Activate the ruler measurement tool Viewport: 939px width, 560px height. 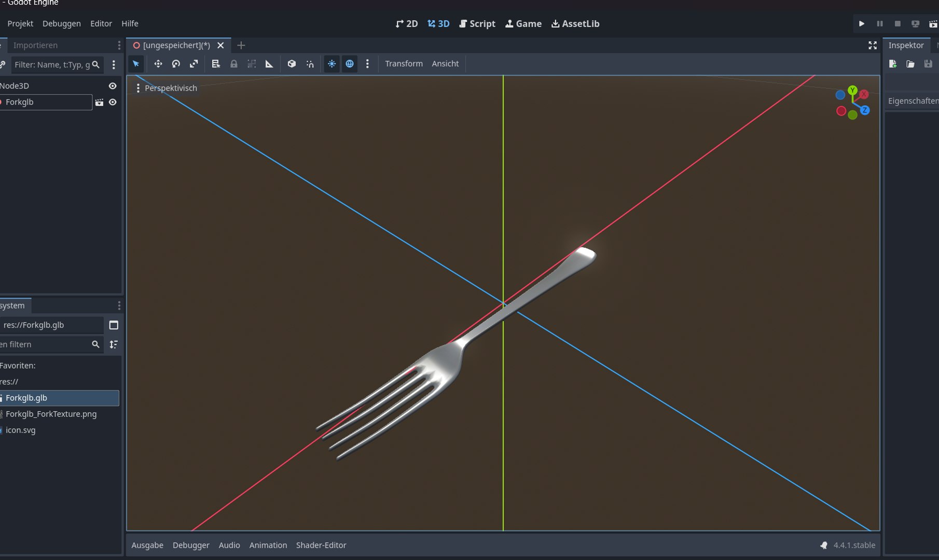[269, 64]
